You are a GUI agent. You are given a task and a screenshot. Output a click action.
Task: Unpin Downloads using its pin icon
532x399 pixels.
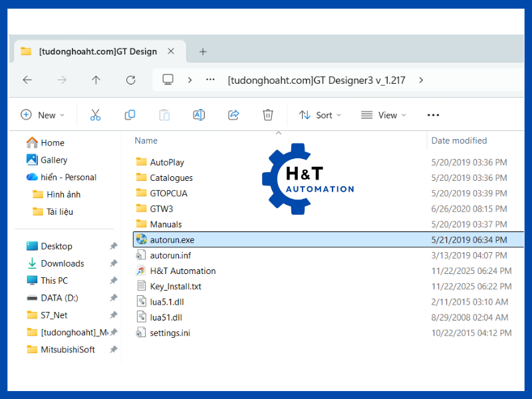pos(114,263)
